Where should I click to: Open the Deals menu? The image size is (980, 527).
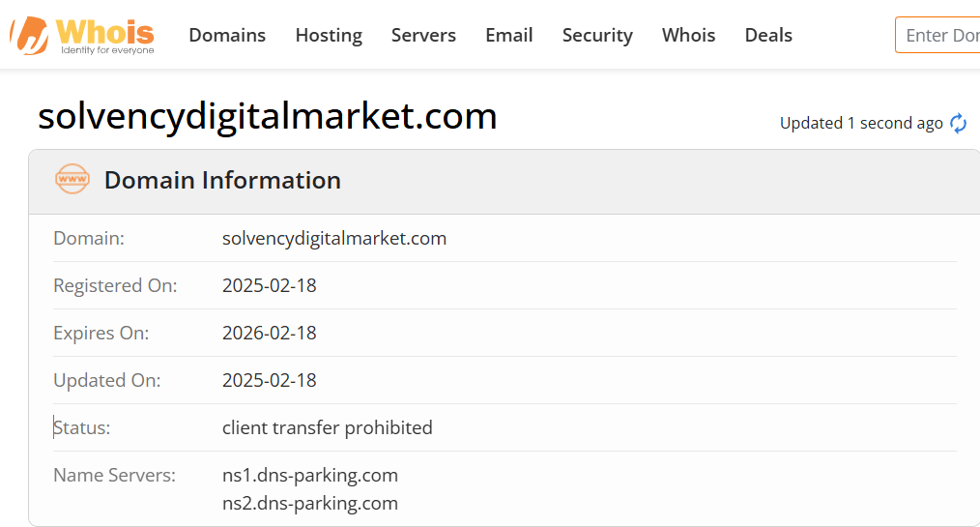point(768,35)
